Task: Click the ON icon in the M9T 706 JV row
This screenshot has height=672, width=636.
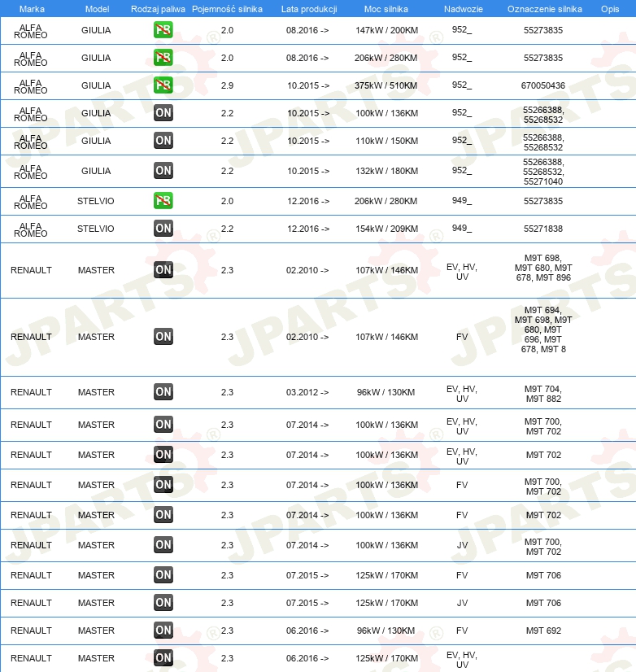Action: [163, 603]
